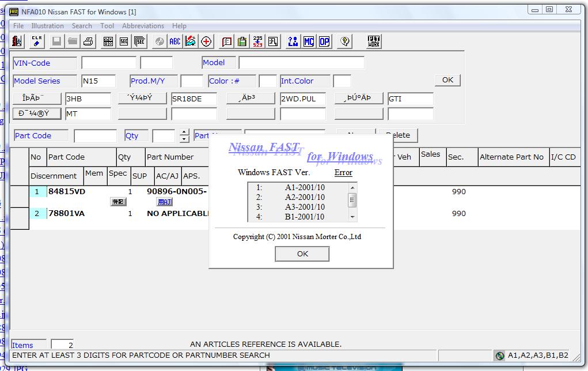Open the Abbreviations menu

coord(143,26)
